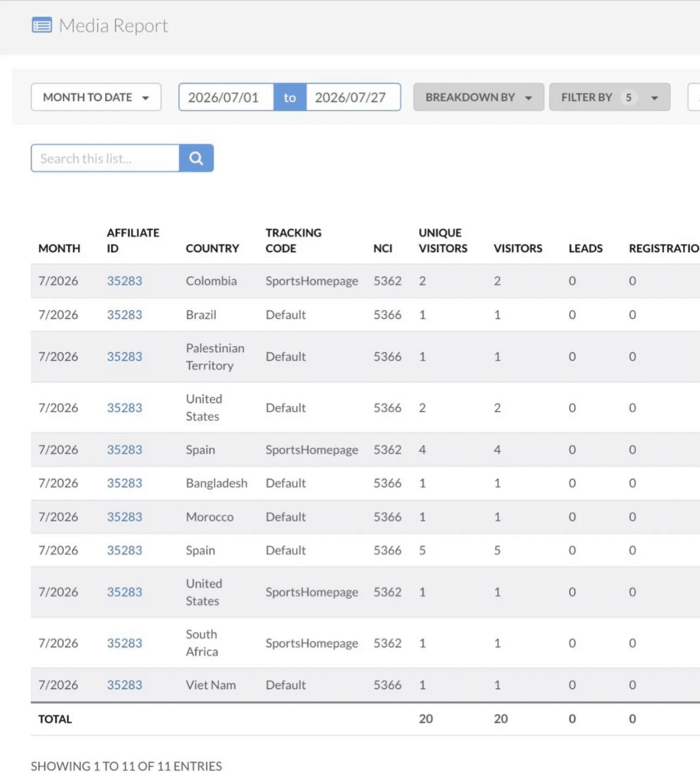Open affiliate 35283 link in Viet Nam row

(124, 685)
